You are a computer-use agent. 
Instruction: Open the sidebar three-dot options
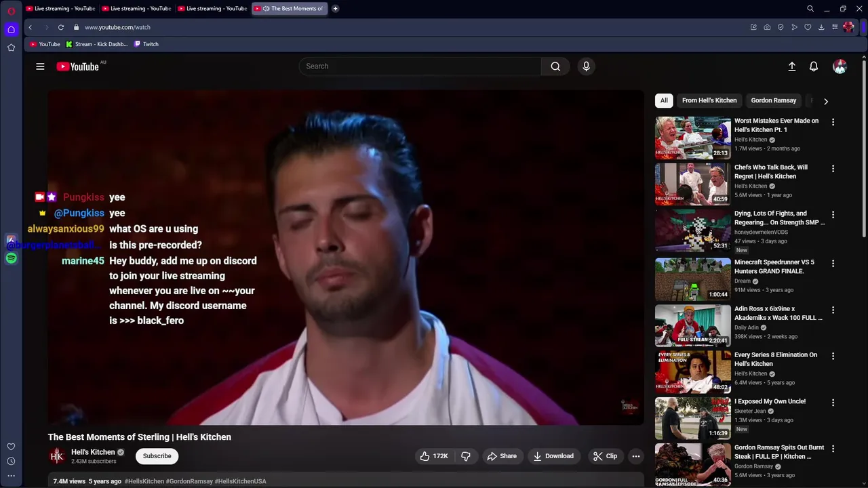click(11, 476)
